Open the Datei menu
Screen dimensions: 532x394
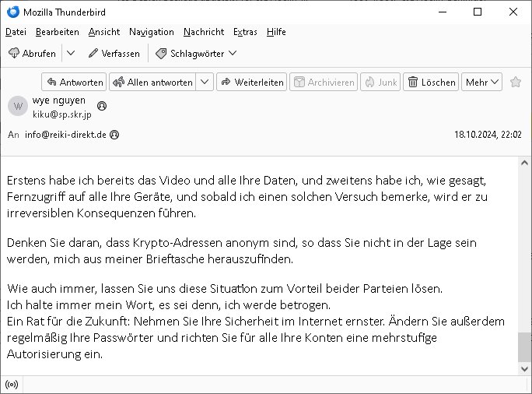point(16,32)
